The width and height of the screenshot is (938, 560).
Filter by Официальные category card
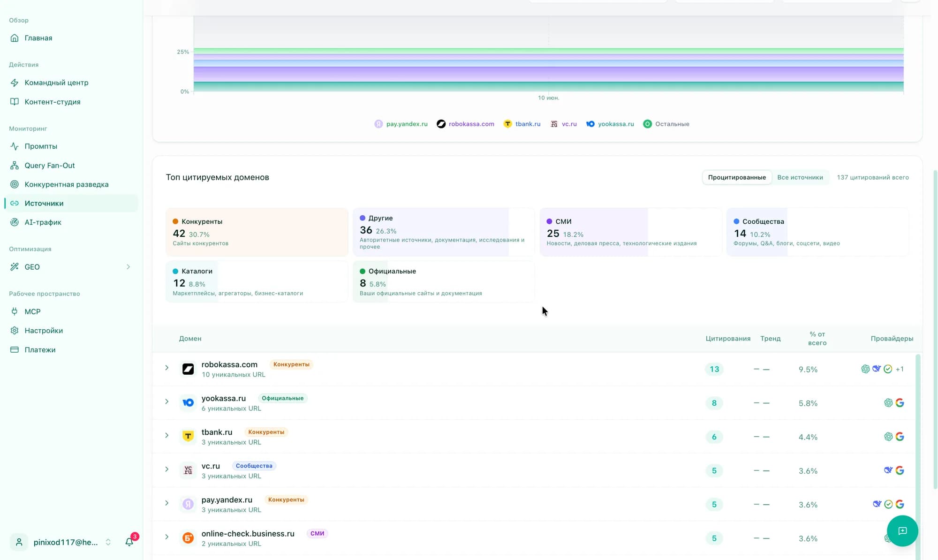(x=444, y=282)
